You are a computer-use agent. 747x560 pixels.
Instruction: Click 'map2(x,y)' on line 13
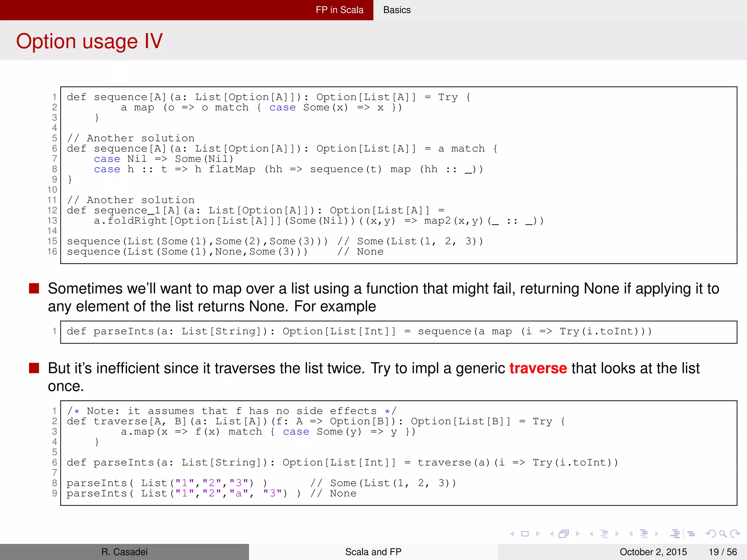pos(454,221)
